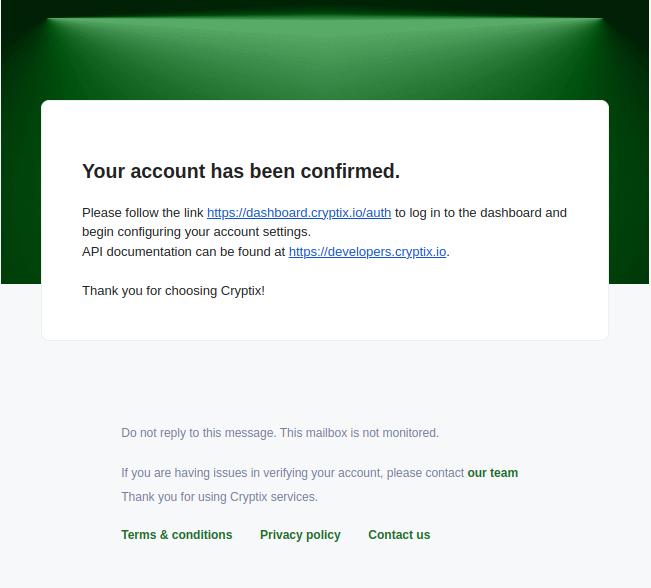Click the 'Your account has been confirmed.' heading

pos(241,171)
